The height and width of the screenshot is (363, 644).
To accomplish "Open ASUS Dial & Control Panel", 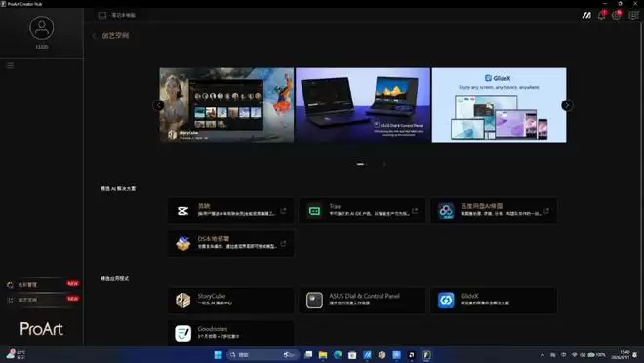I will [x=362, y=301].
